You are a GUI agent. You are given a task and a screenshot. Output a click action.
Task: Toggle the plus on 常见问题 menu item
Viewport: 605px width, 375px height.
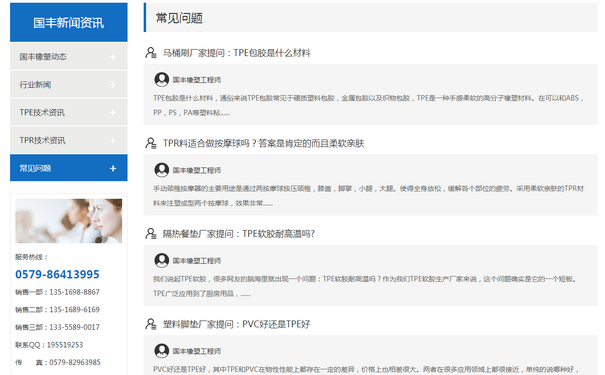[113, 168]
